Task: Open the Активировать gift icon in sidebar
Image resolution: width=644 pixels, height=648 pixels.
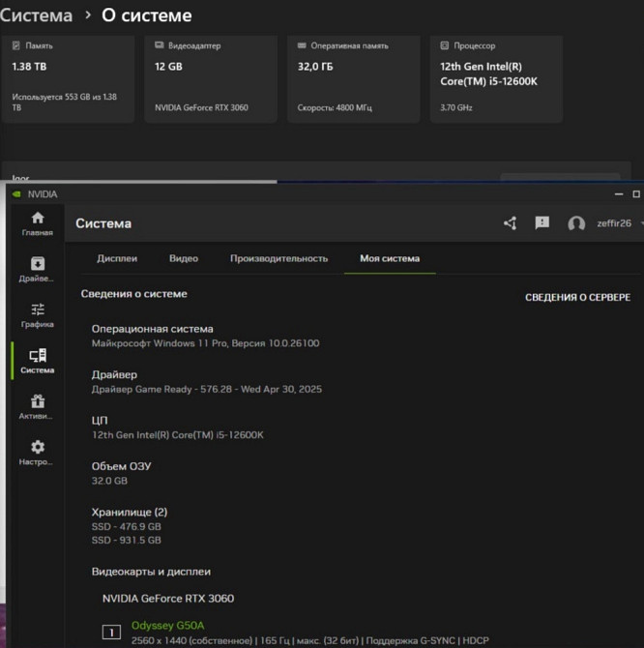Action: pyautogui.click(x=38, y=400)
